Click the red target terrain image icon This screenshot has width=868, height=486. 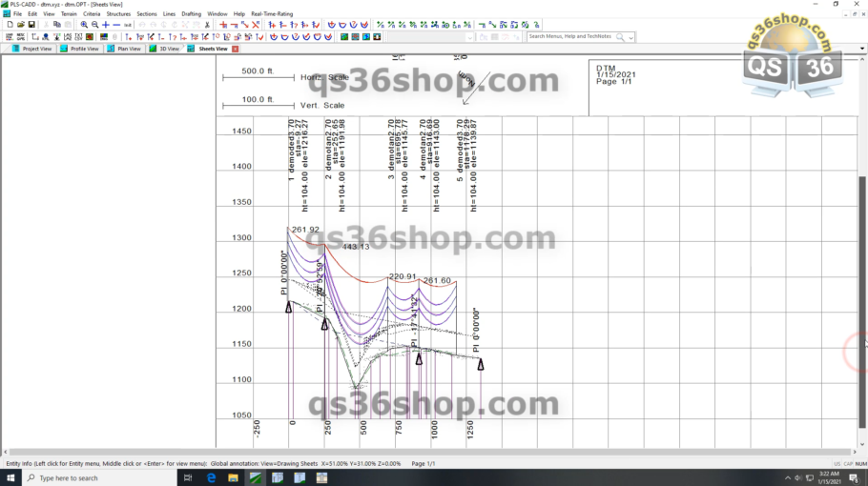(x=89, y=37)
